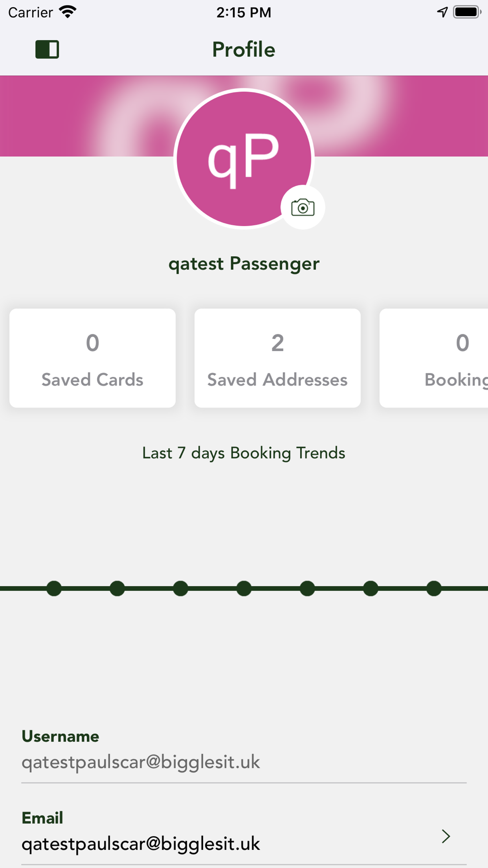
Task: Open the side menu panel icon
Action: (47, 49)
